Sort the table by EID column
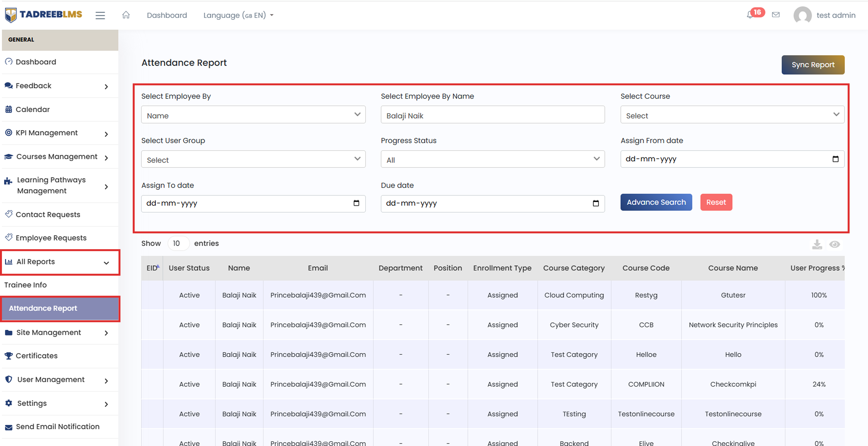 point(152,268)
